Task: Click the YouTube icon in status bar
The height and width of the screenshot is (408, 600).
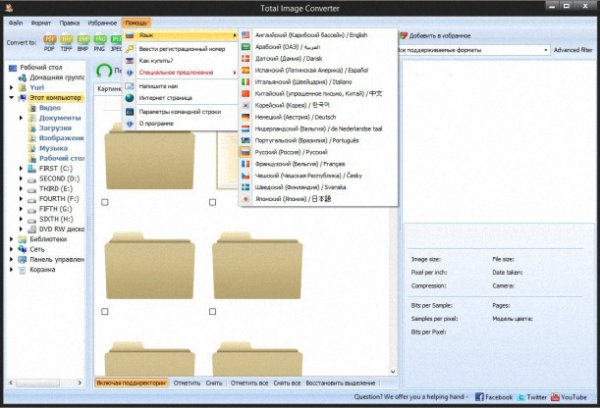Action: 555,397
